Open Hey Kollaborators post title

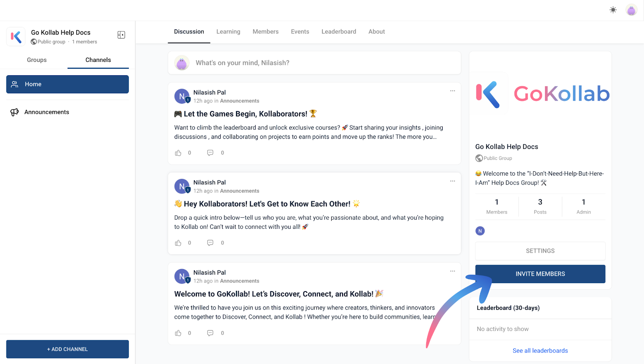[x=267, y=204]
